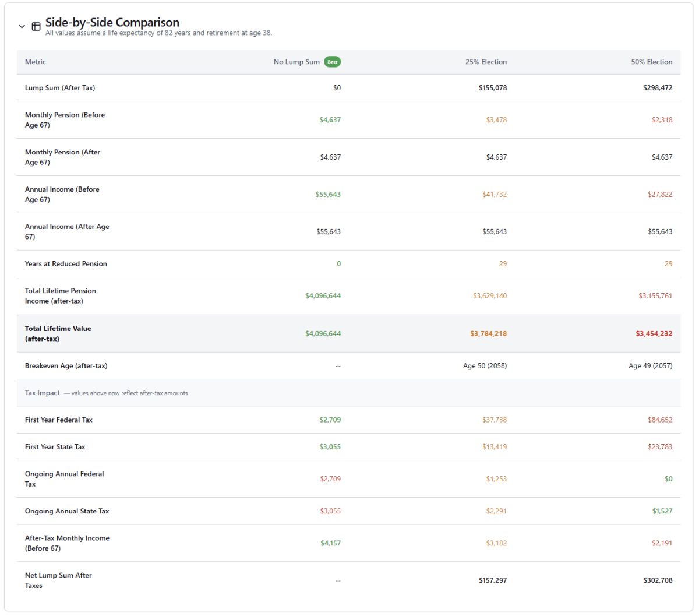The height and width of the screenshot is (616, 699).
Task: Click the $23,783 state tax value
Action: pos(660,447)
